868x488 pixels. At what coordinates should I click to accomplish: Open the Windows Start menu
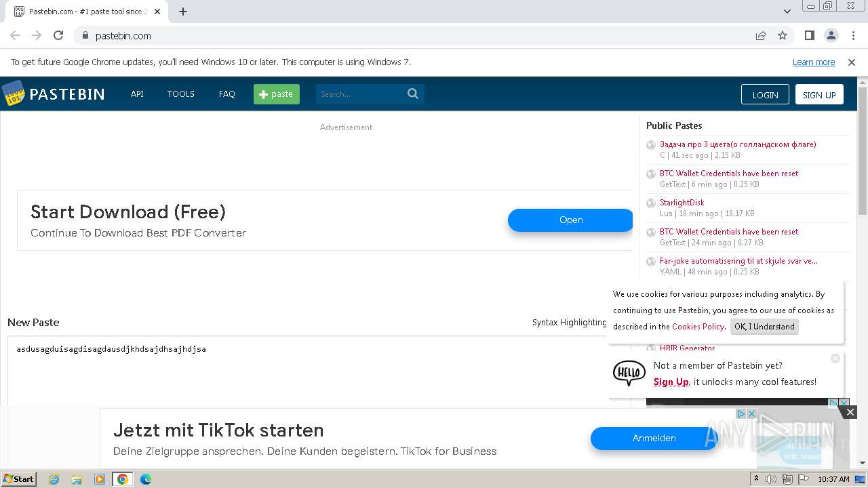click(19, 479)
